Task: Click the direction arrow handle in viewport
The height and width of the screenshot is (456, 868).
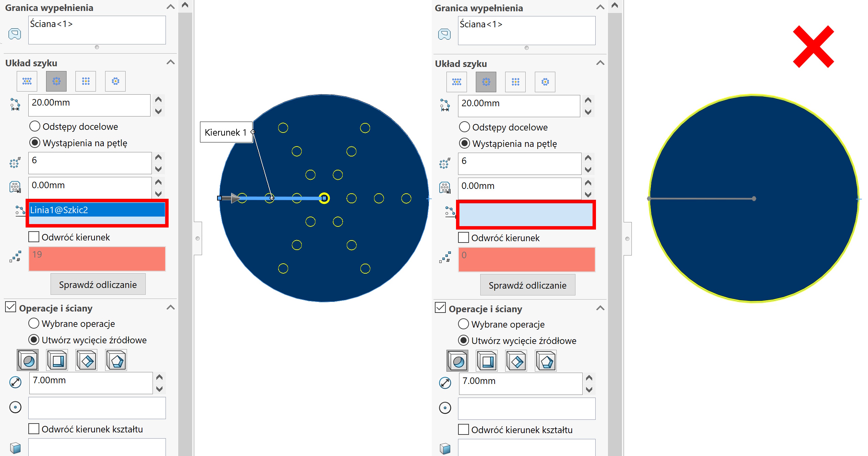Action: pyautogui.click(x=231, y=198)
